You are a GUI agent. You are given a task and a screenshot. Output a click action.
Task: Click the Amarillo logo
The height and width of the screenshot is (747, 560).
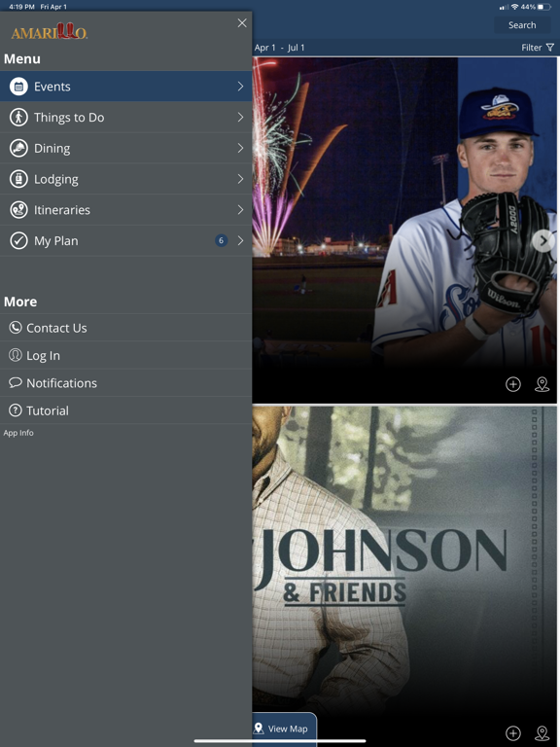coord(49,31)
